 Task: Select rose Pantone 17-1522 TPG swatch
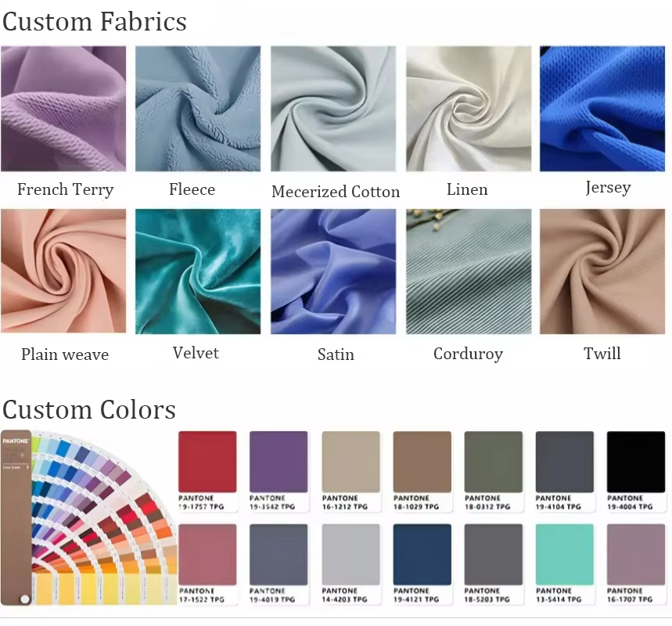[207, 564]
